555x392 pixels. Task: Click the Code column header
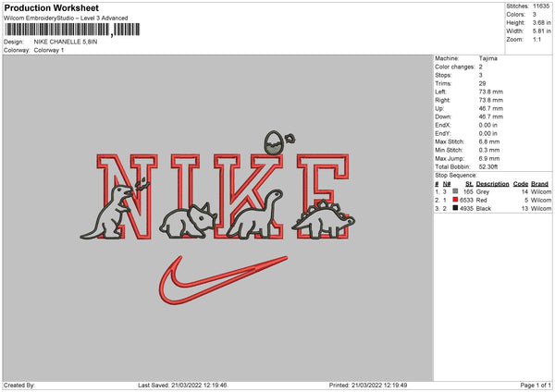520,184
